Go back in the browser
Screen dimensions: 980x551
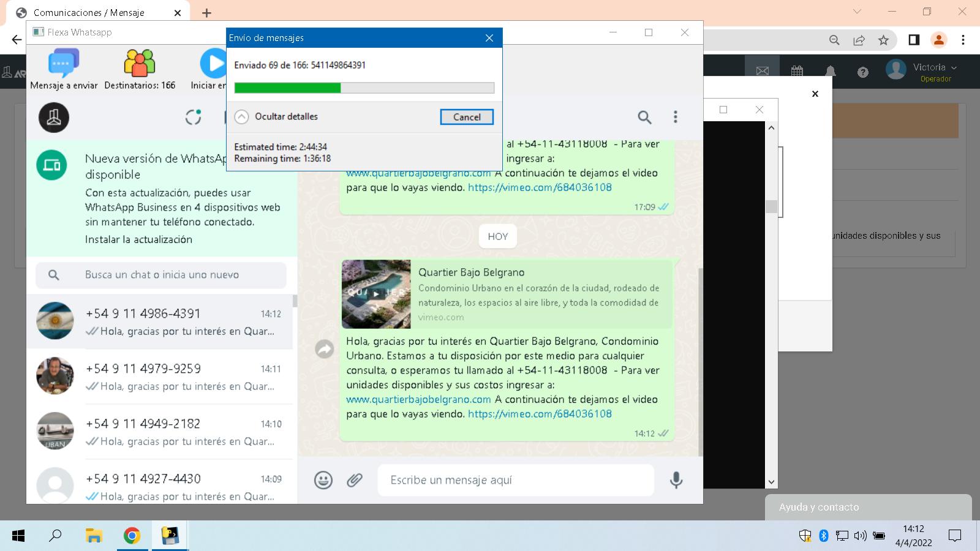[x=17, y=40]
